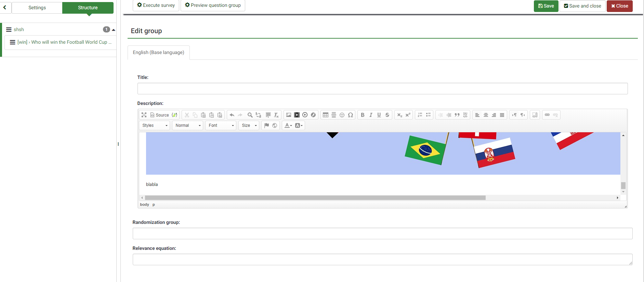Toggle Source code view
The height and width of the screenshot is (282, 644).
160,115
